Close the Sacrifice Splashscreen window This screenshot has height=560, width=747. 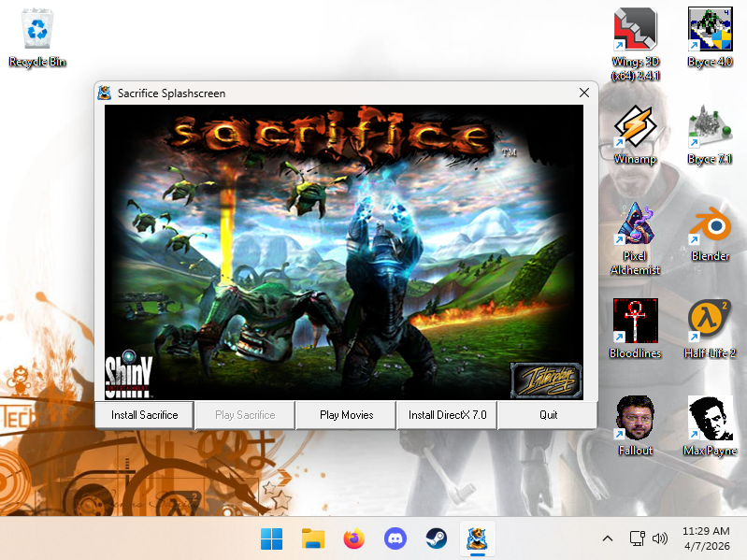(584, 93)
